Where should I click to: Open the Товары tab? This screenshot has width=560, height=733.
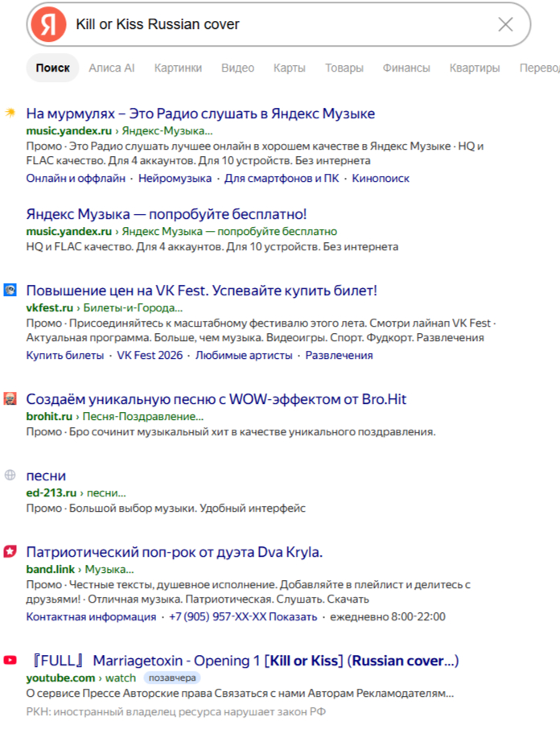344,68
